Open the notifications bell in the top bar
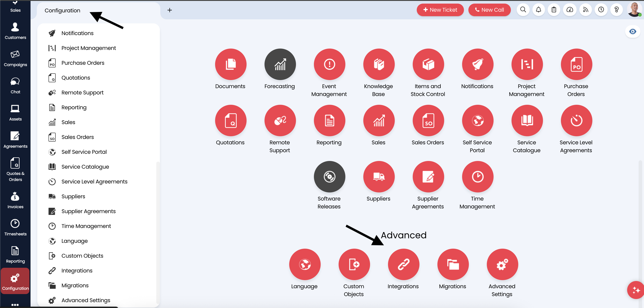Image resolution: width=644 pixels, height=308 pixels. (538, 10)
